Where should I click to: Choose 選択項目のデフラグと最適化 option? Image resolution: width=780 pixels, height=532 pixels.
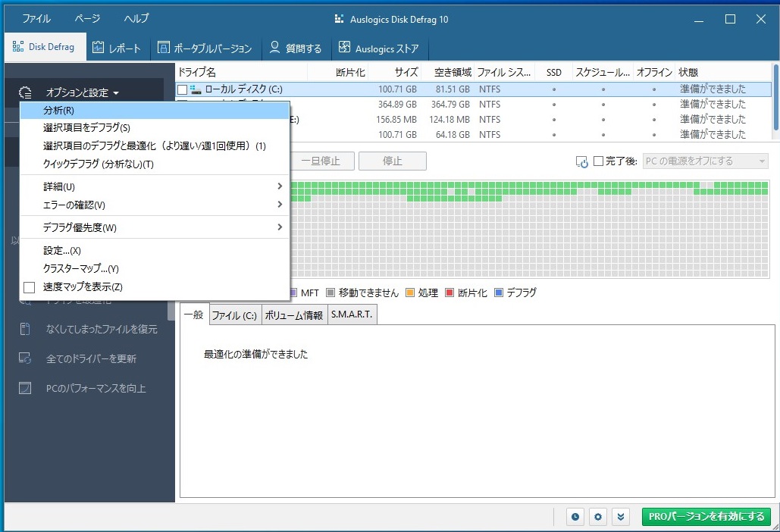point(155,146)
